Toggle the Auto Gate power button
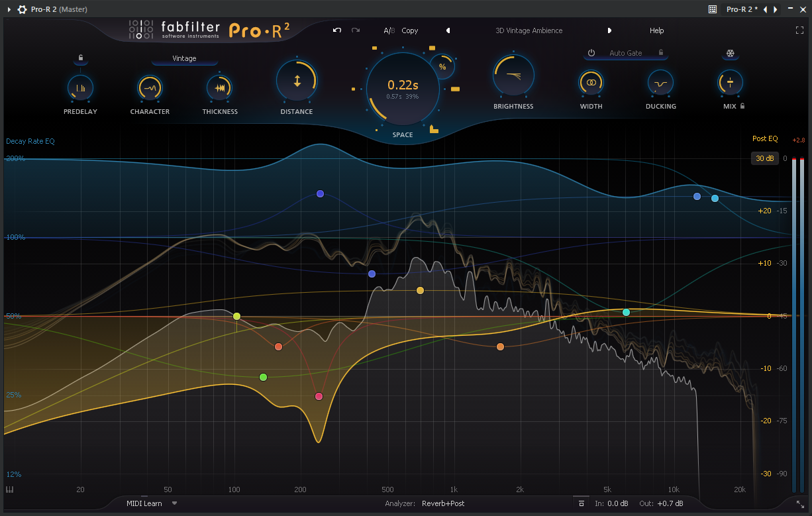This screenshot has height=516, width=812. (591, 53)
